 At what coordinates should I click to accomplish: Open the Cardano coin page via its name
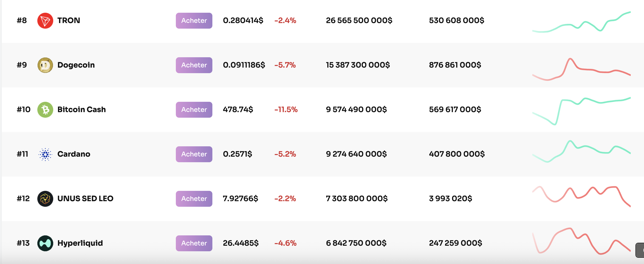(74, 154)
